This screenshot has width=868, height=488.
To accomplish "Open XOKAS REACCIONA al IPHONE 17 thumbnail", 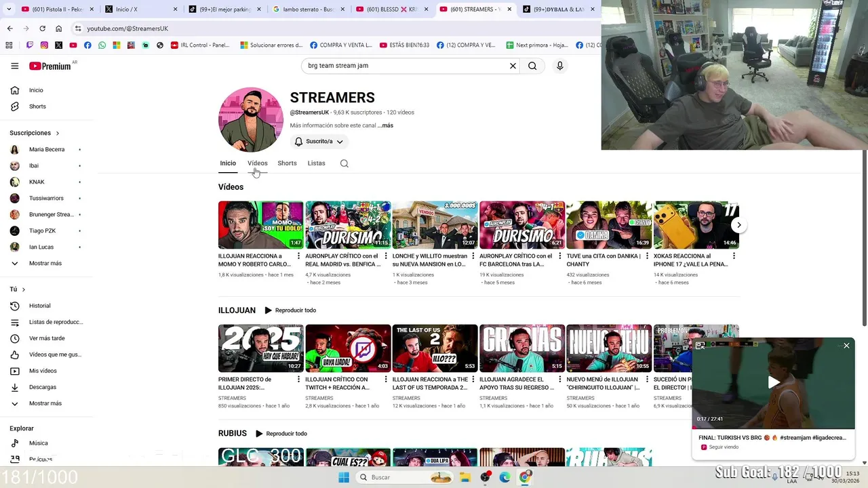I will 696,225.
